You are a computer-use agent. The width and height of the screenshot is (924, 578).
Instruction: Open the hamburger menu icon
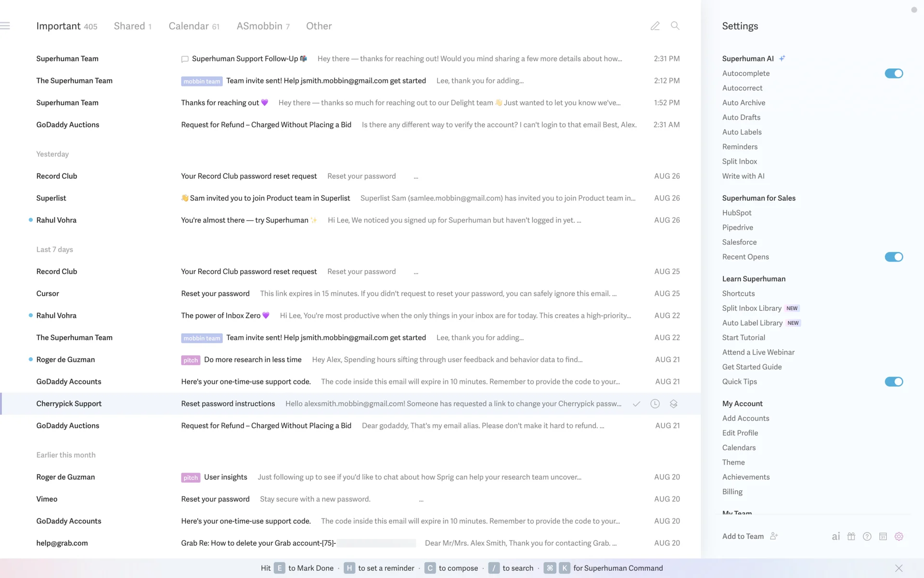5,26
